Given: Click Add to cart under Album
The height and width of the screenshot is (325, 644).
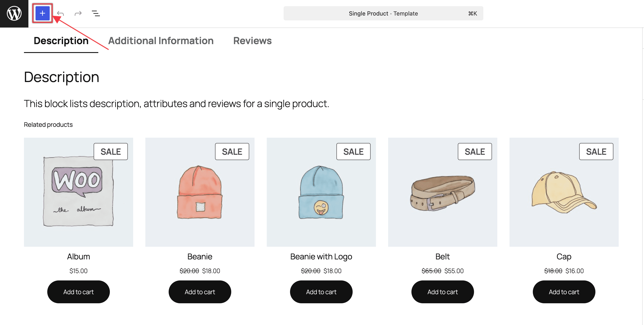Looking at the screenshot, I should coord(79,292).
